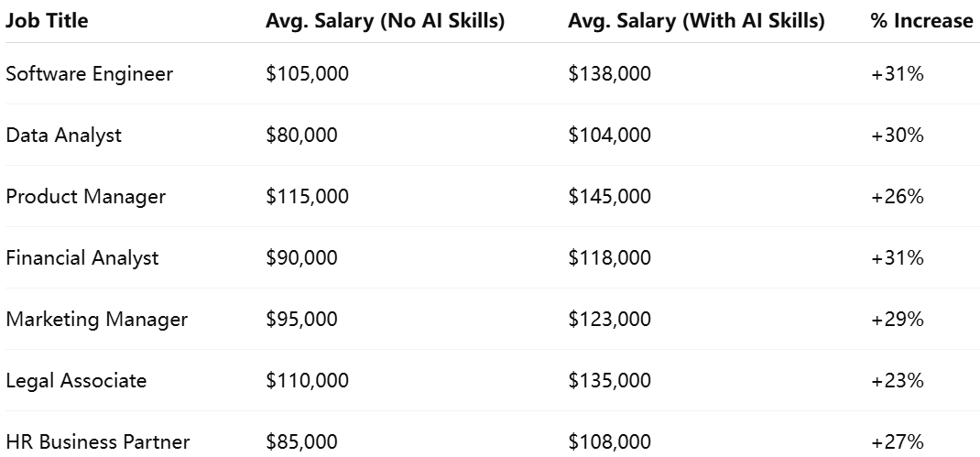The width and height of the screenshot is (980, 457).
Task: Select the $118,000 Financial Analyst salary
Action: pyautogui.click(x=609, y=257)
